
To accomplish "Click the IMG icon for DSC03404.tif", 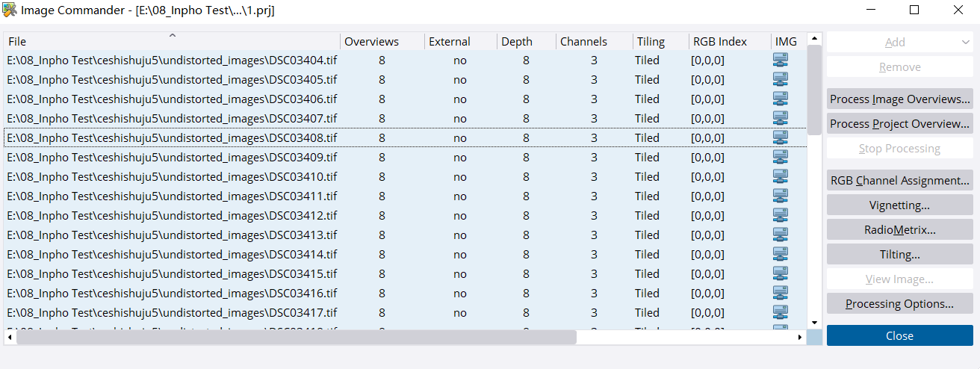I will (x=781, y=61).
